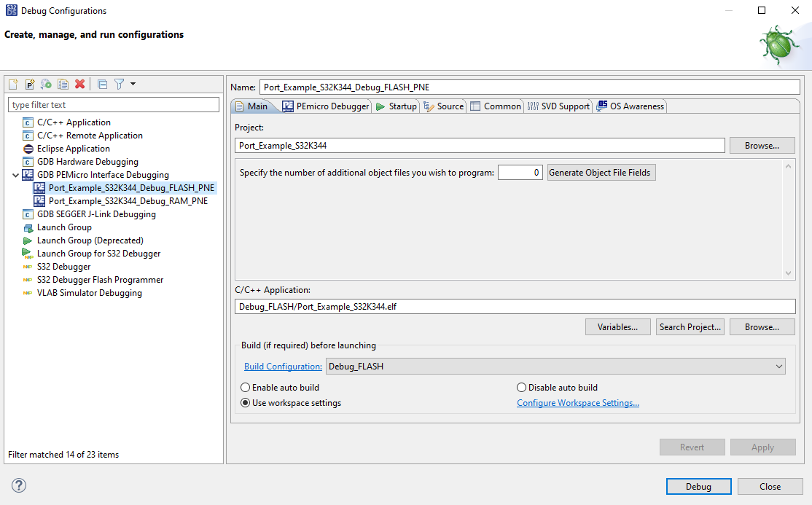
Task: Click the New prototype configuration icon
Action: click(x=30, y=85)
